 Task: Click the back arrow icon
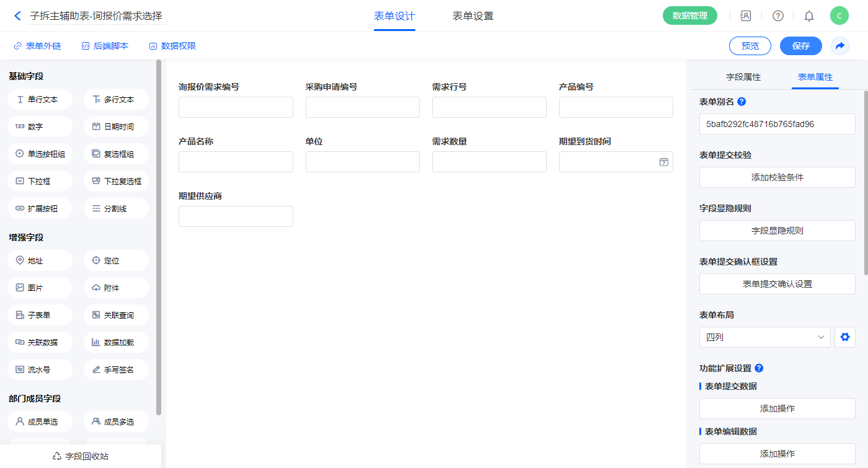tap(17, 16)
